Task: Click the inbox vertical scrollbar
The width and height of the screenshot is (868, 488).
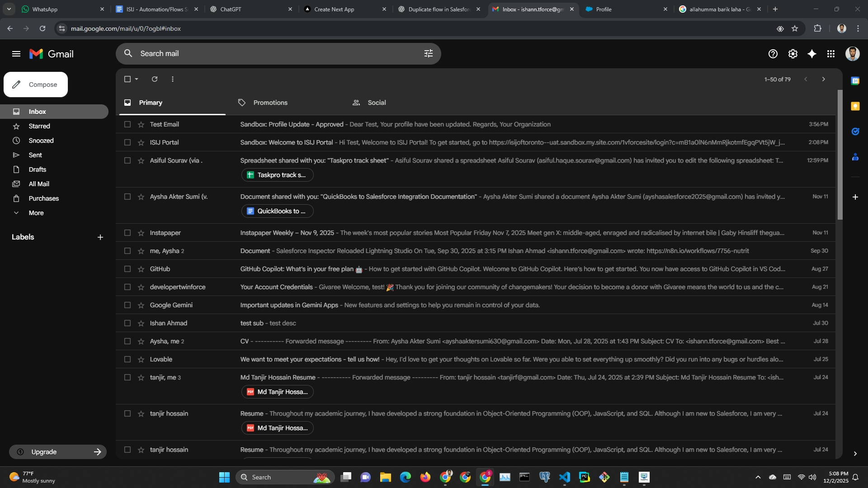Action: click(x=840, y=154)
